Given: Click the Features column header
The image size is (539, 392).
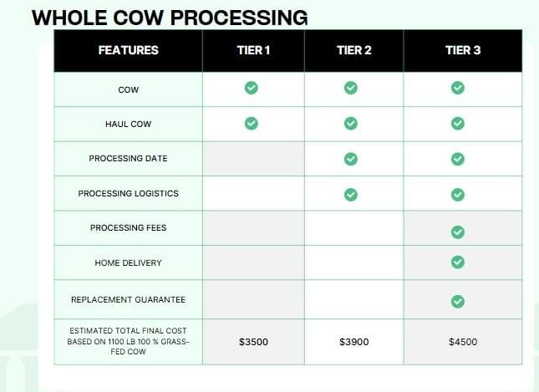Looking at the screenshot, I should [128, 50].
